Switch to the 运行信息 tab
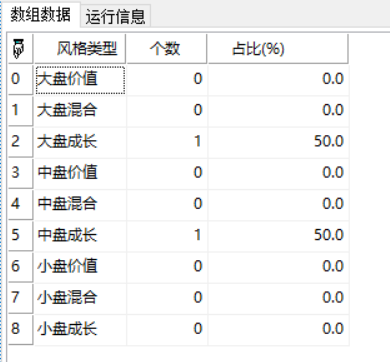 point(115,16)
